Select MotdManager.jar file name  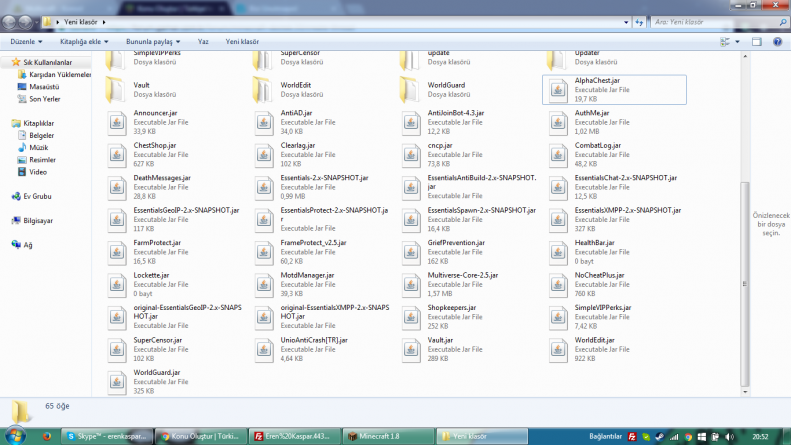307,275
